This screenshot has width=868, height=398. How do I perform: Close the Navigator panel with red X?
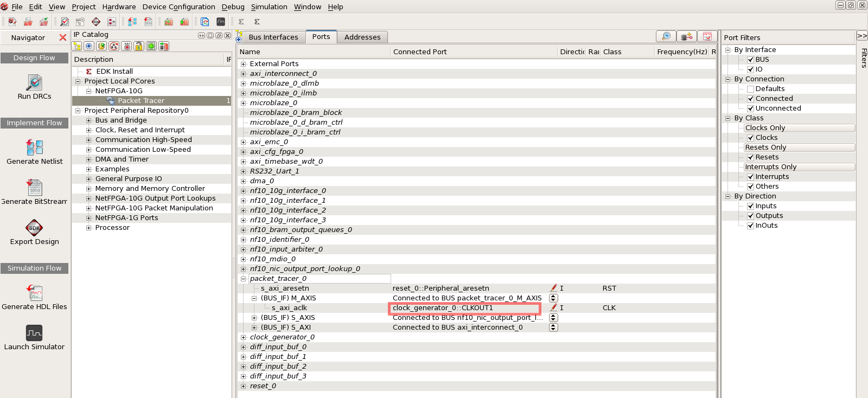[63, 37]
